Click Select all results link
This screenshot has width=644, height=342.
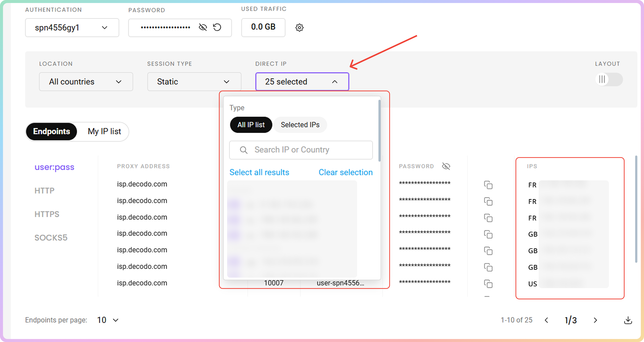point(259,172)
